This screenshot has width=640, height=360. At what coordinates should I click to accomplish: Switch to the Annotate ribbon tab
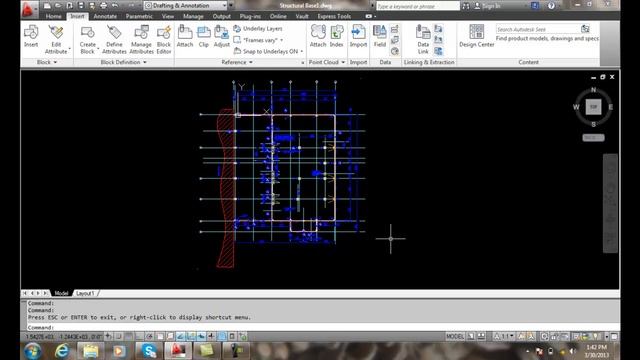[105, 16]
